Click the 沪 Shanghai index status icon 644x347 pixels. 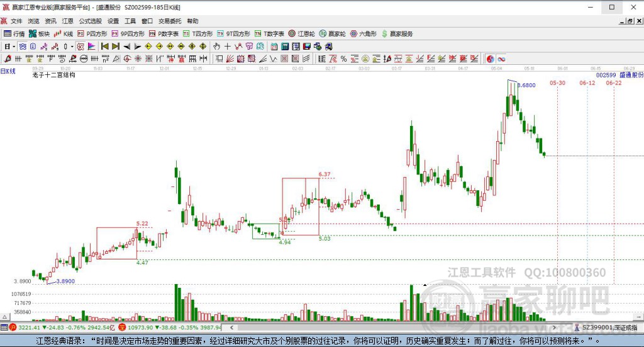(x=13, y=327)
